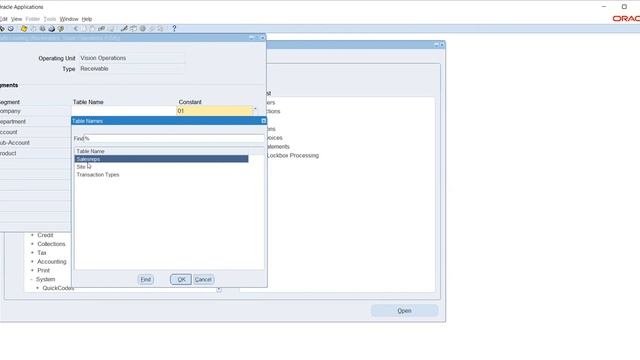Click the Open button in Navigator window
This screenshot has width=640, height=360.
(404, 311)
